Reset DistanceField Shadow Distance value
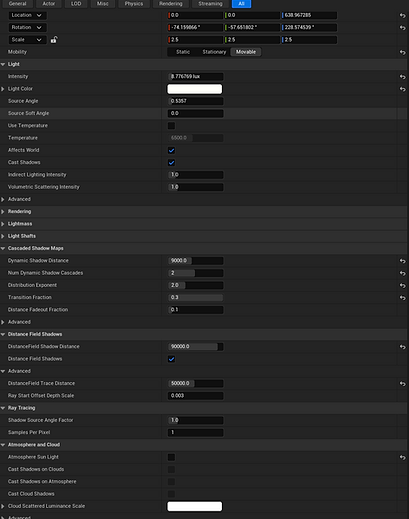This screenshot has width=409, height=519. [x=402, y=347]
